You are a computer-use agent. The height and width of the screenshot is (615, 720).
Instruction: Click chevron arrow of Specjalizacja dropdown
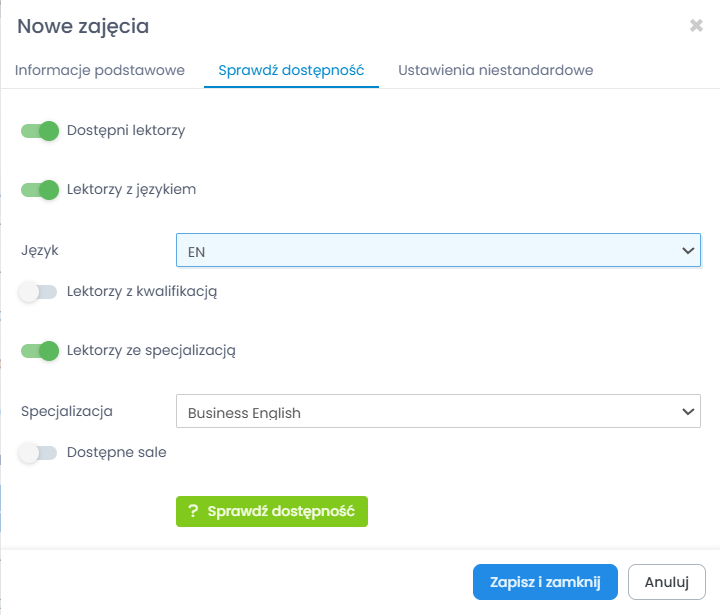click(x=688, y=411)
